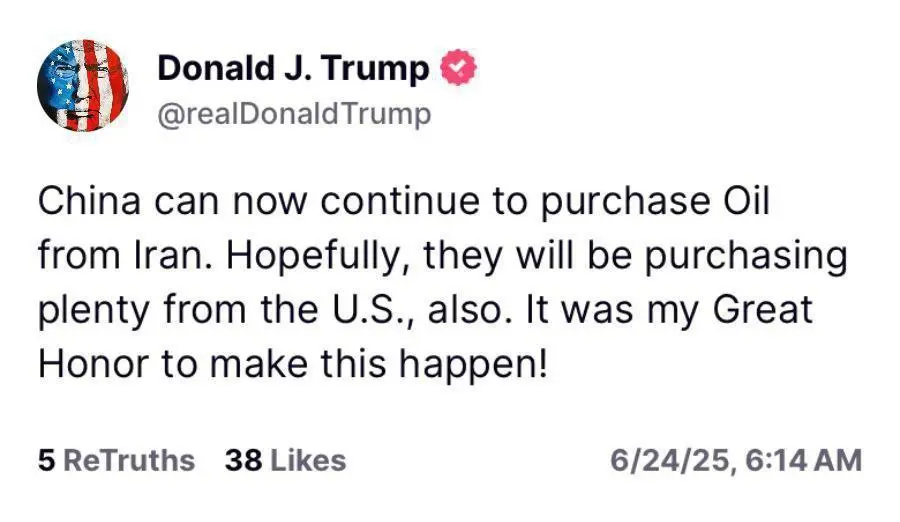View the 38 Likes list

(x=285, y=461)
